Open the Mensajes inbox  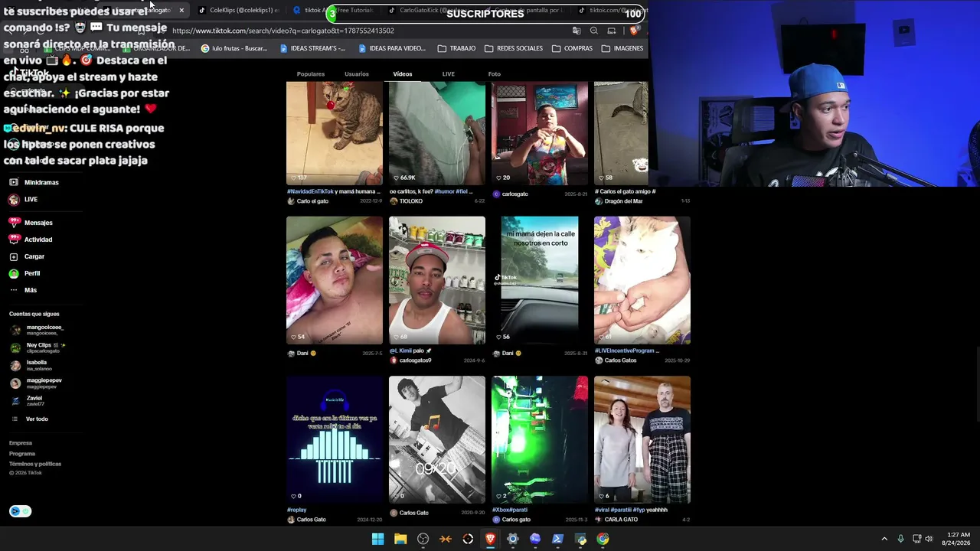click(31, 223)
